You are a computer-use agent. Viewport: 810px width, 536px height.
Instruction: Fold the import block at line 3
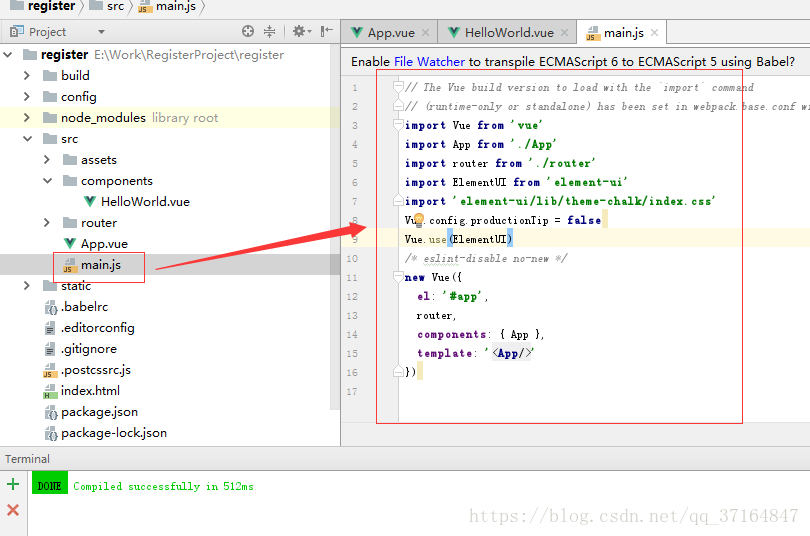(398, 124)
